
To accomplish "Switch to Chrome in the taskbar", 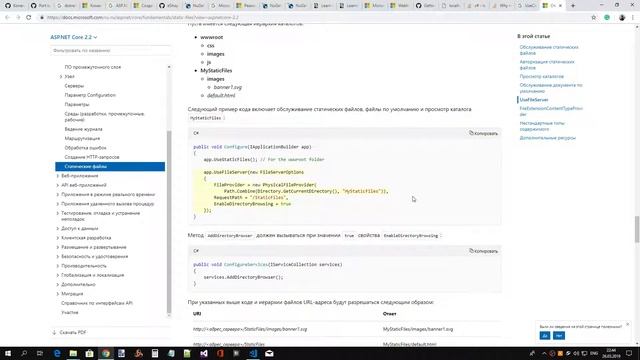I will coord(106,353).
